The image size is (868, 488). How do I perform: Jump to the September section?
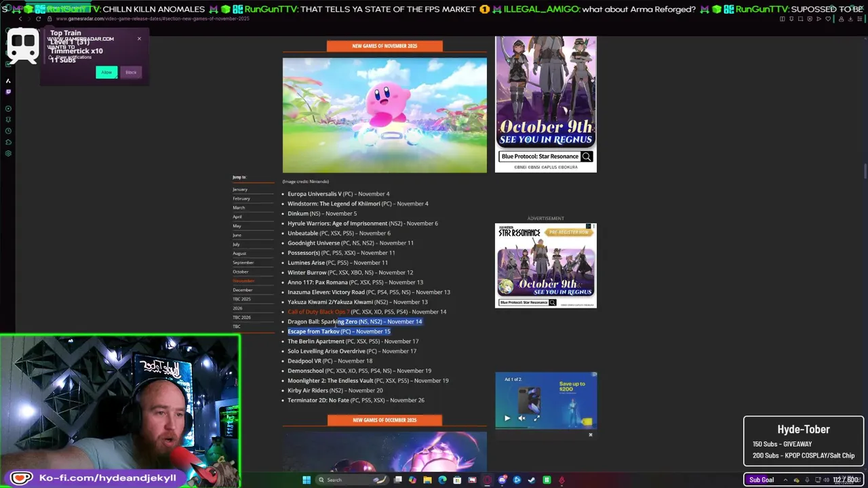(243, 263)
